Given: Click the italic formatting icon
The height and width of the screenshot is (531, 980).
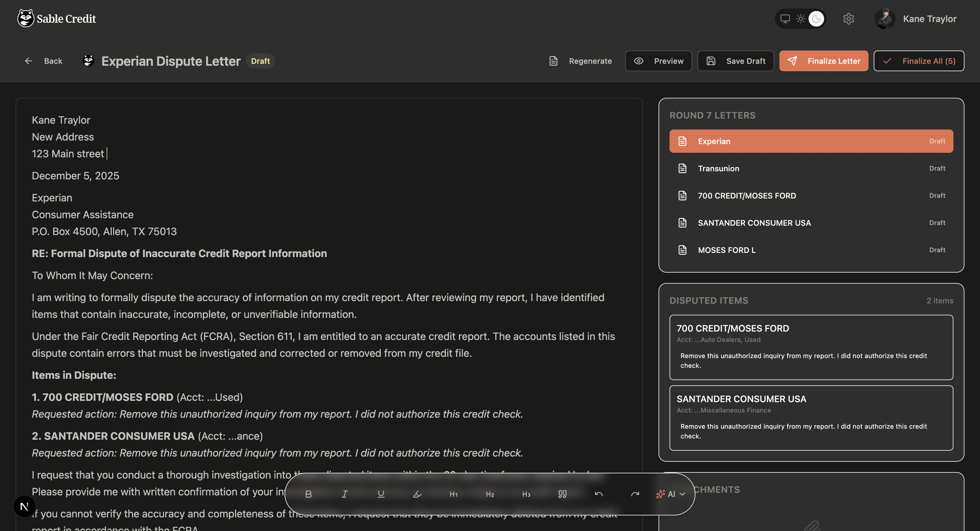Looking at the screenshot, I should pos(344,494).
